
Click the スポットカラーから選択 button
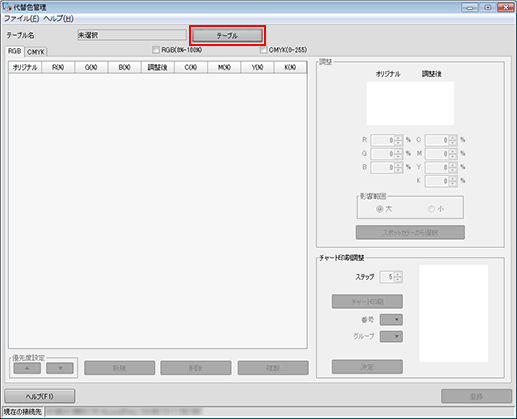(410, 232)
